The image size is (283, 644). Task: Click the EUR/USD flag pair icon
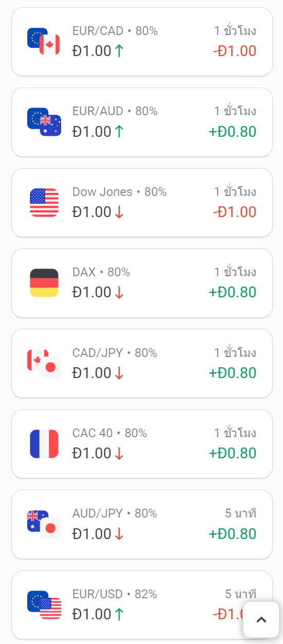pyautogui.click(x=44, y=604)
